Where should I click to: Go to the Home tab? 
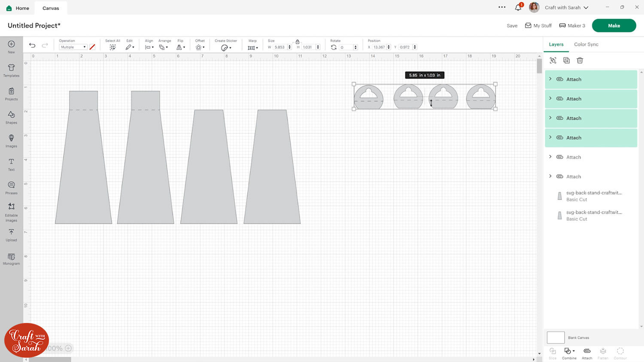(18, 8)
